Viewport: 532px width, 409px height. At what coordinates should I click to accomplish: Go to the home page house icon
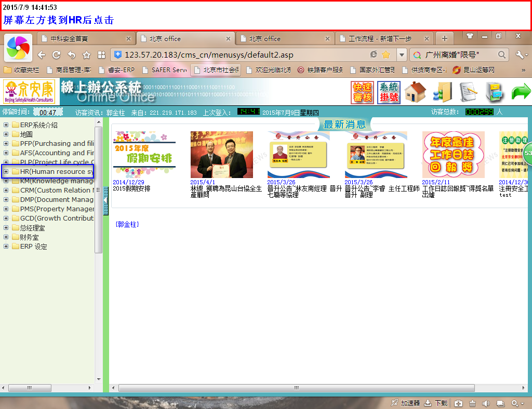point(415,92)
